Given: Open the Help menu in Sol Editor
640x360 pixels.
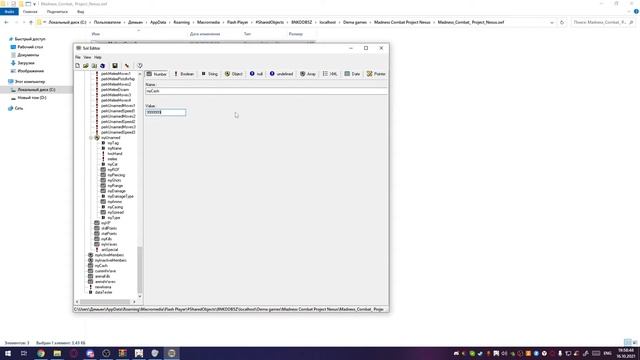Looking at the screenshot, I should (x=98, y=58).
